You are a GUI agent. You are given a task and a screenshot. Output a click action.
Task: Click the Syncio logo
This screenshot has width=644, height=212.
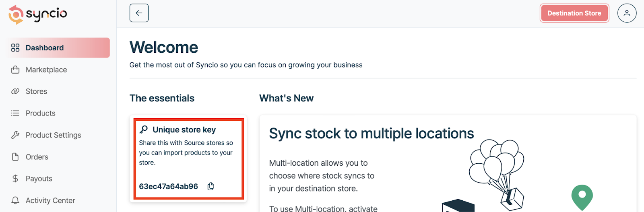(38, 14)
